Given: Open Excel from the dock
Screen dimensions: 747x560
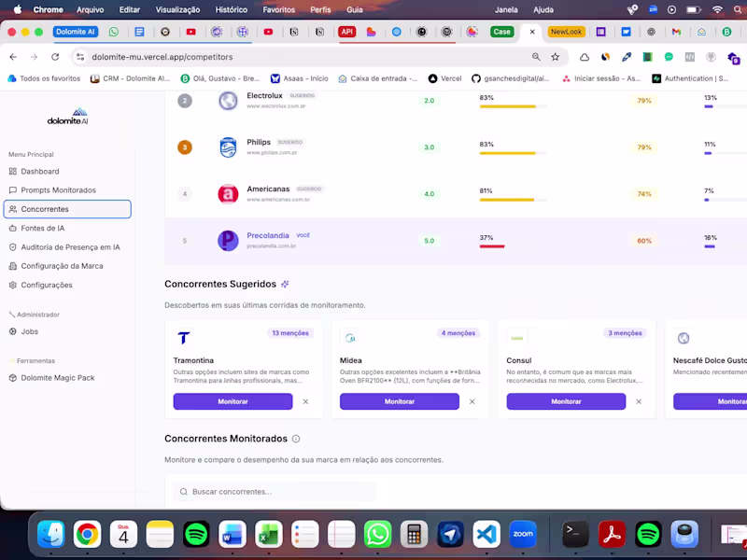Looking at the screenshot, I should coord(269,534).
